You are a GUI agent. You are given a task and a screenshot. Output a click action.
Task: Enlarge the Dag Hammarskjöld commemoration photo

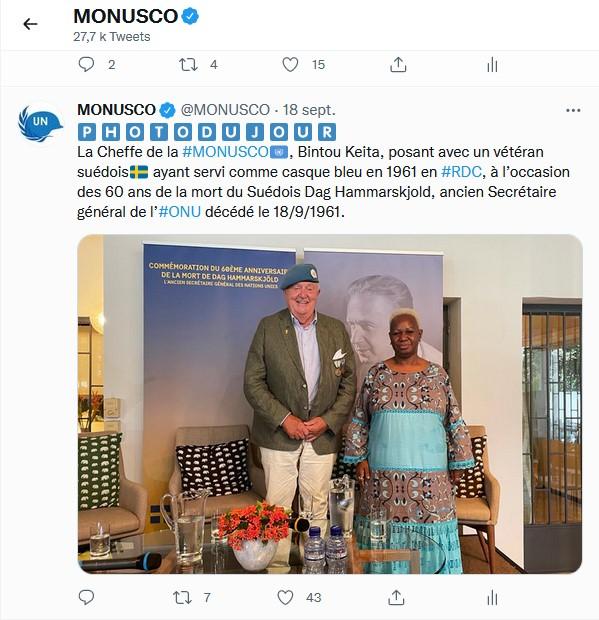(x=330, y=404)
